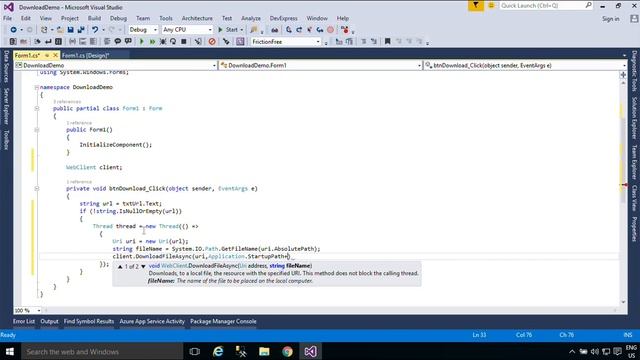This screenshot has height=360, width=640.
Task: Click the bug-shaped debug icon
Action: [162, 42]
